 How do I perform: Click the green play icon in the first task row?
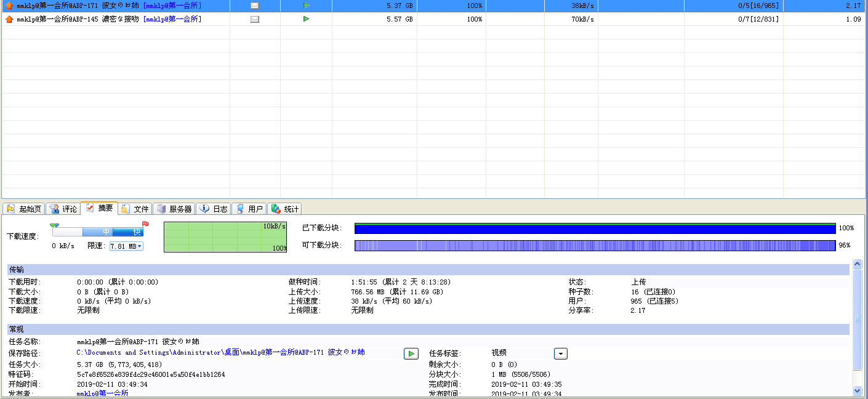pos(306,6)
